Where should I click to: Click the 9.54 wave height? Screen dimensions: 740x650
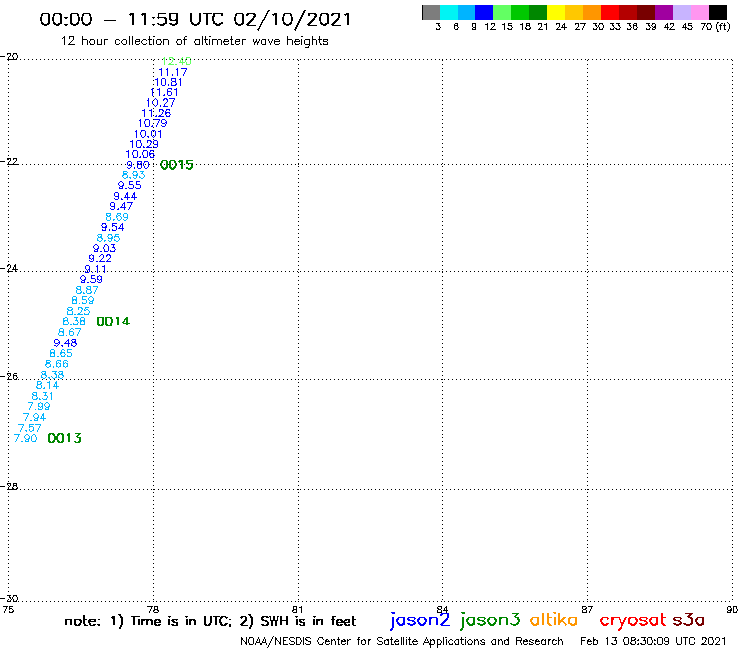(x=113, y=227)
